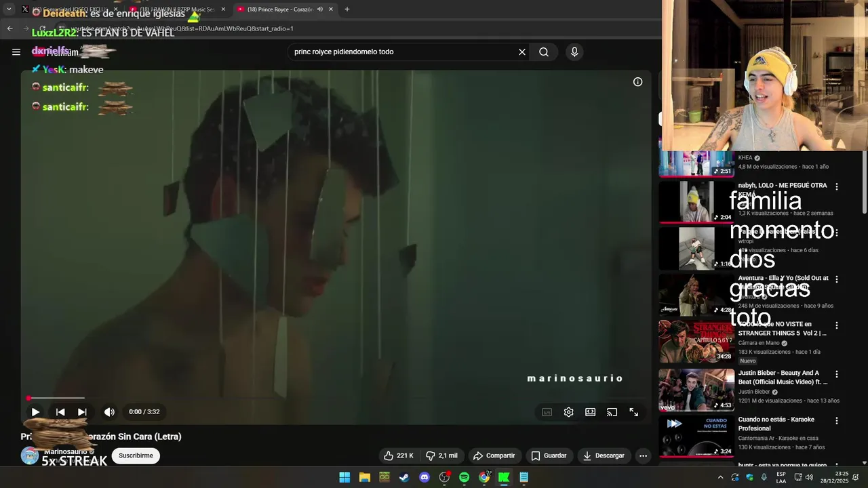Subscribe with the Suscribirme button
868x488 pixels.
pyautogui.click(x=136, y=455)
